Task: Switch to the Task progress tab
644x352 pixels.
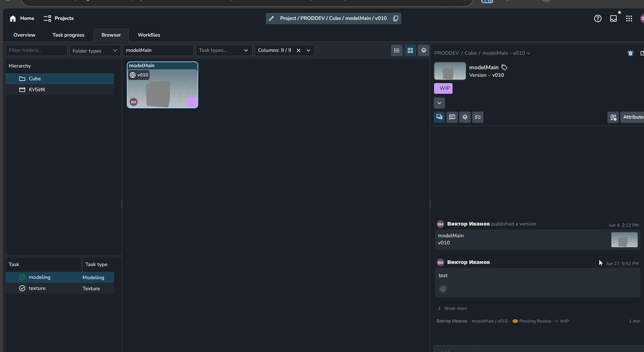Action: coord(69,35)
